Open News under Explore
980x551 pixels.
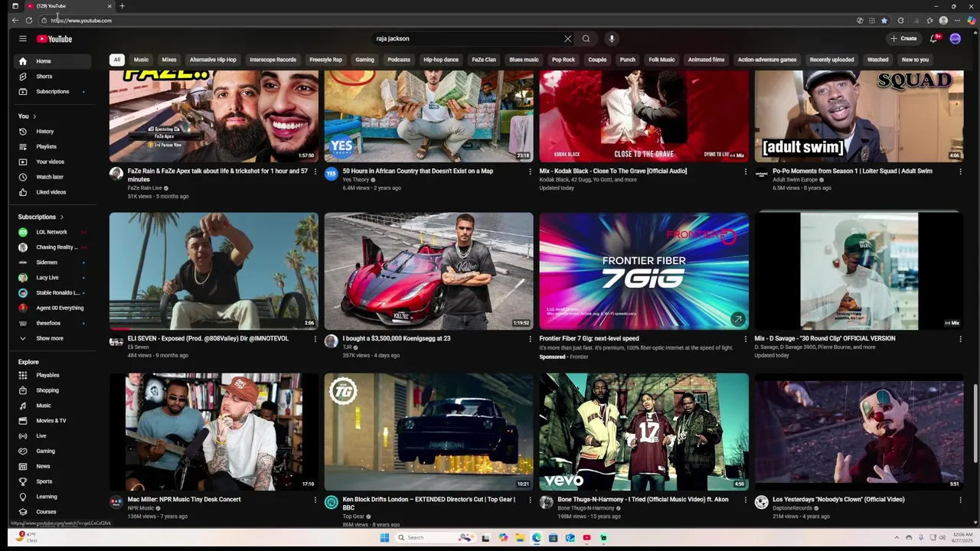(x=52, y=466)
